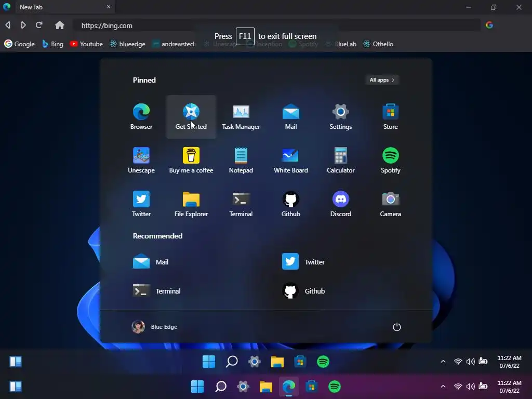Open search on the outer taskbar
Image resolution: width=532 pixels, height=399 pixels.
point(221,387)
